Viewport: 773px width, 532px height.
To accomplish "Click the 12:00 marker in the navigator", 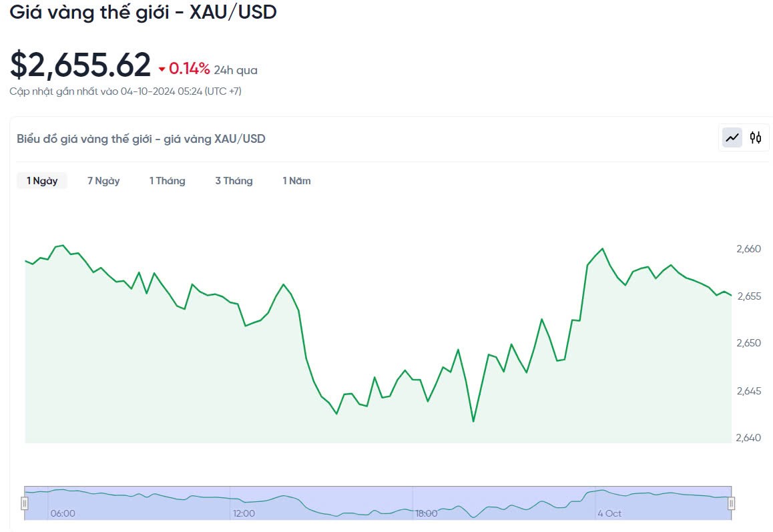I will (244, 513).
